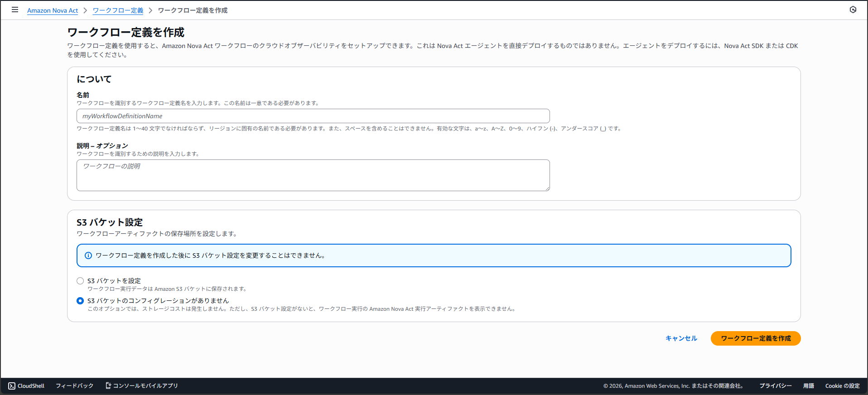Click the clock icon at top right
Screen dimensions: 868x395
tap(853, 10)
